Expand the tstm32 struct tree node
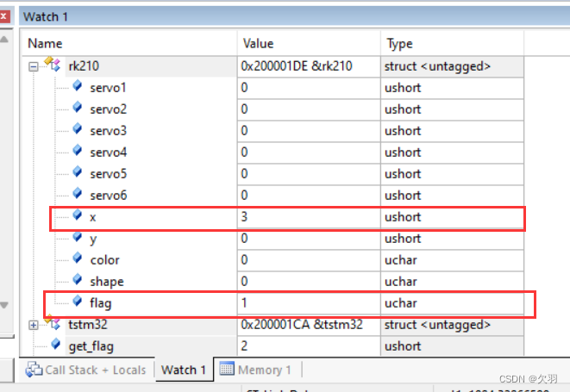The height and width of the screenshot is (392, 570). coord(33,325)
